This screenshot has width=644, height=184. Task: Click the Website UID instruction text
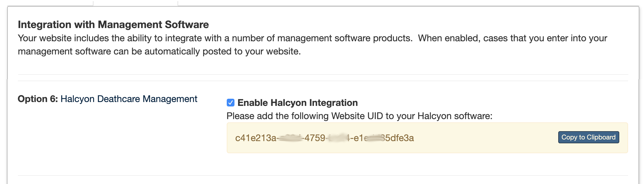coord(360,116)
